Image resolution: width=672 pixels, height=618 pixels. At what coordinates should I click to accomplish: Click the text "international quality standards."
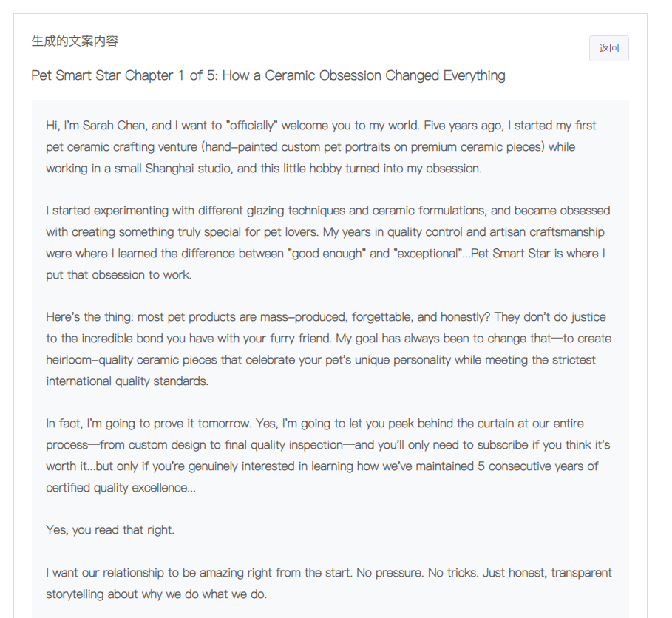coord(127,381)
